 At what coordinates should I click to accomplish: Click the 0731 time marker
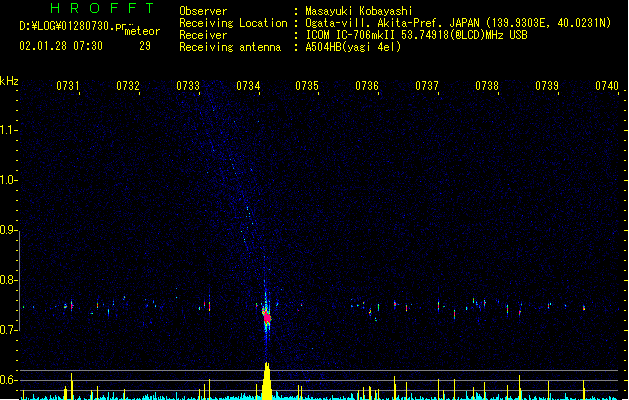coord(68,85)
